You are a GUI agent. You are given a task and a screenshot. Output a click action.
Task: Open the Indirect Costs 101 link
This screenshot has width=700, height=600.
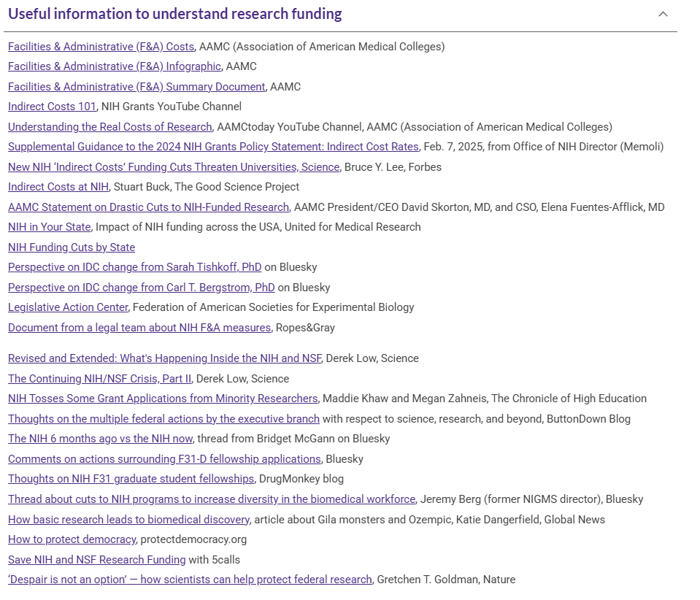[52, 107]
